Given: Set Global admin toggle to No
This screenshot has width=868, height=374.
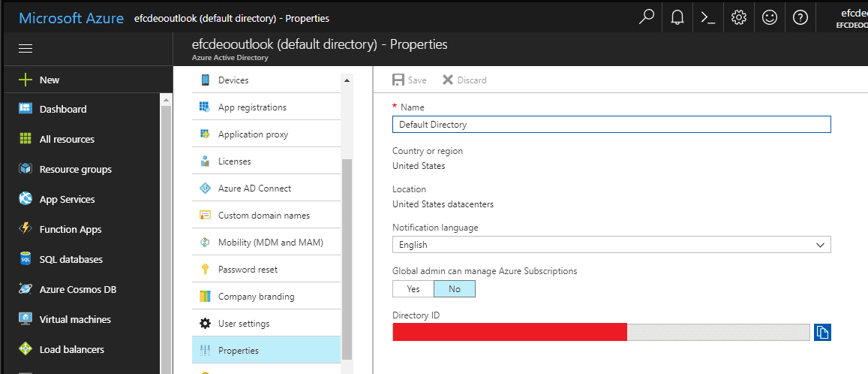Looking at the screenshot, I should click(455, 289).
